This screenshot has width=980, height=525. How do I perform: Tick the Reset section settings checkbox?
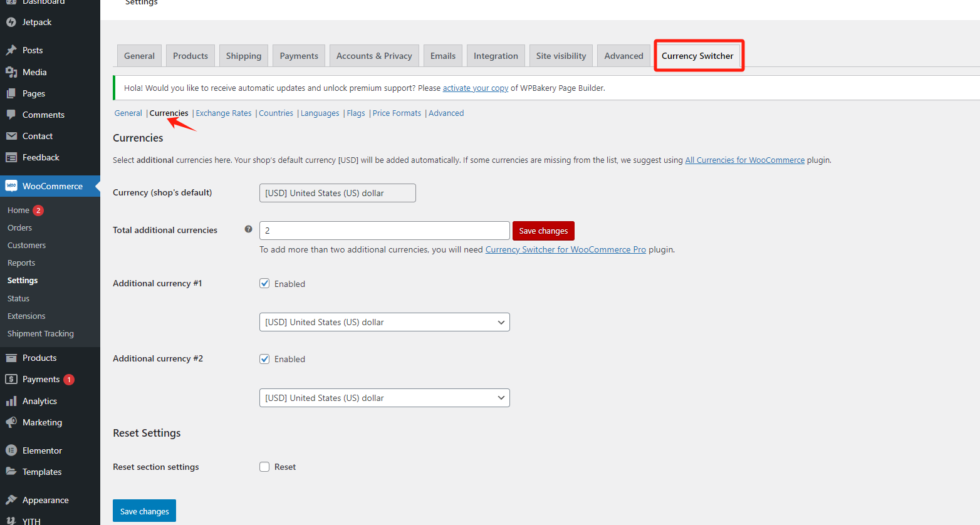pos(265,467)
